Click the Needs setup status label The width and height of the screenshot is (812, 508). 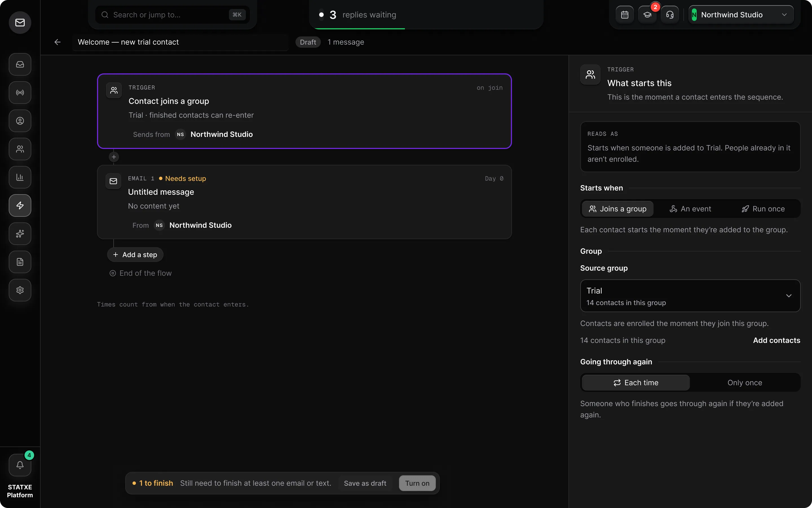tap(182, 179)
